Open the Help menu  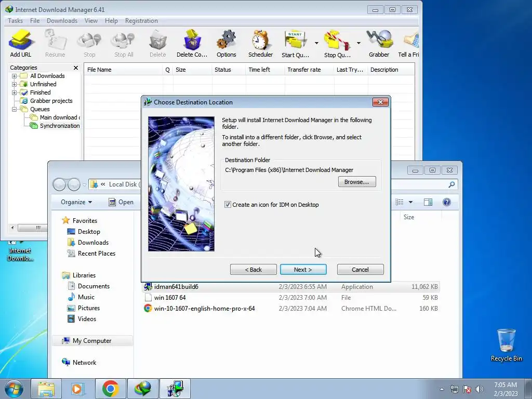click(x=111, y=21)
